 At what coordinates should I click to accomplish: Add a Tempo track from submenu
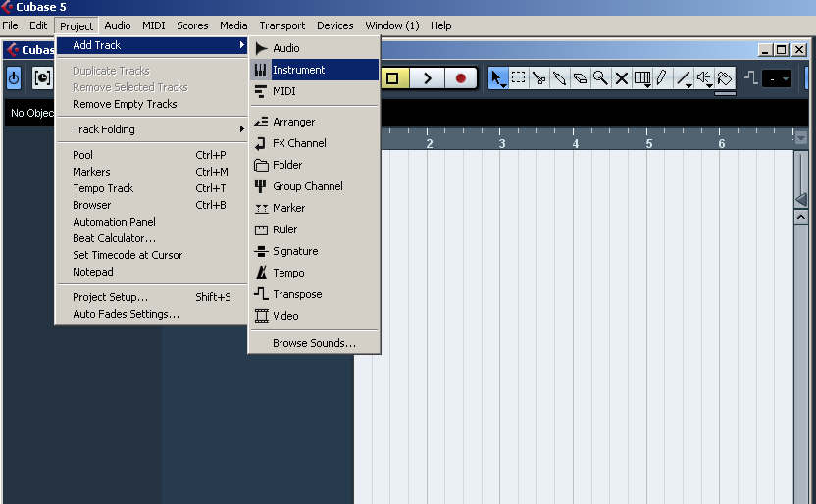click(314, 273)
